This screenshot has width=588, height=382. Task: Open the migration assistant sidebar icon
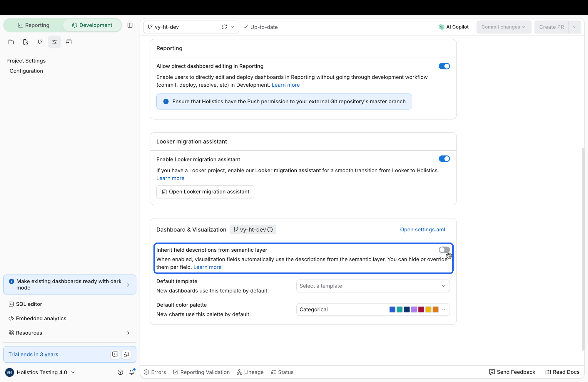point(69,42)
